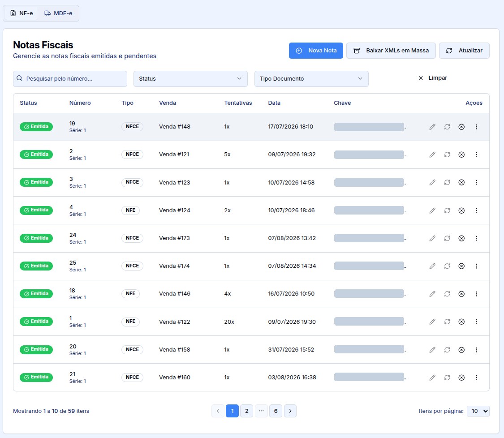Go to page 6
Viewport: 504px width, 438px height.
276,411
